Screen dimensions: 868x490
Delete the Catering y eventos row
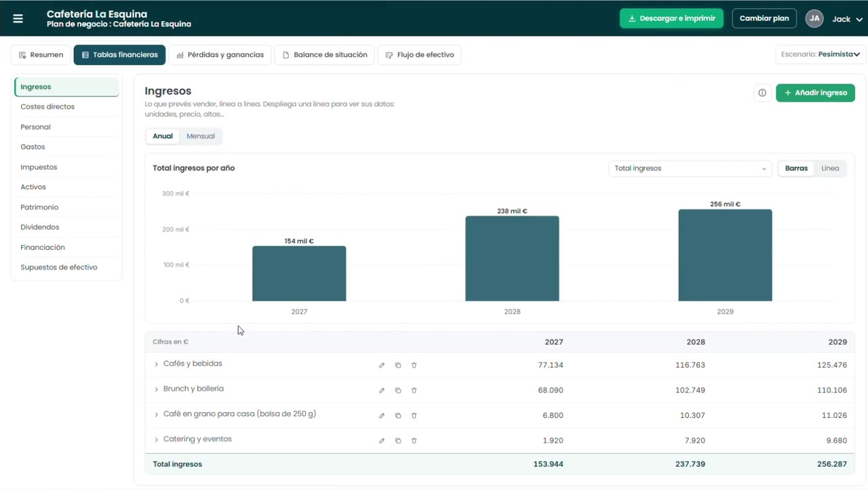point(414,440)
